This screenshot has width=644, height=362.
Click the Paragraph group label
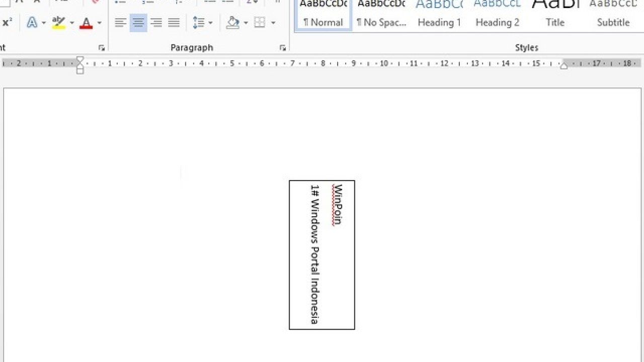tap(192, 48)
